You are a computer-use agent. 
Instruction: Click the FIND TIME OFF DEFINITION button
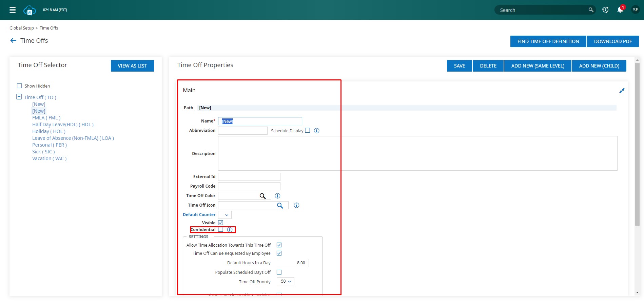[548, 41]
